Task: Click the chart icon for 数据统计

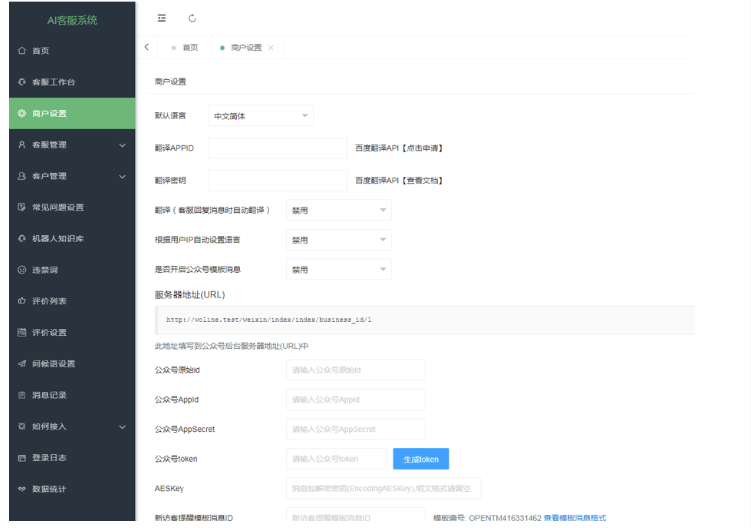Action: tap(22, 489)
